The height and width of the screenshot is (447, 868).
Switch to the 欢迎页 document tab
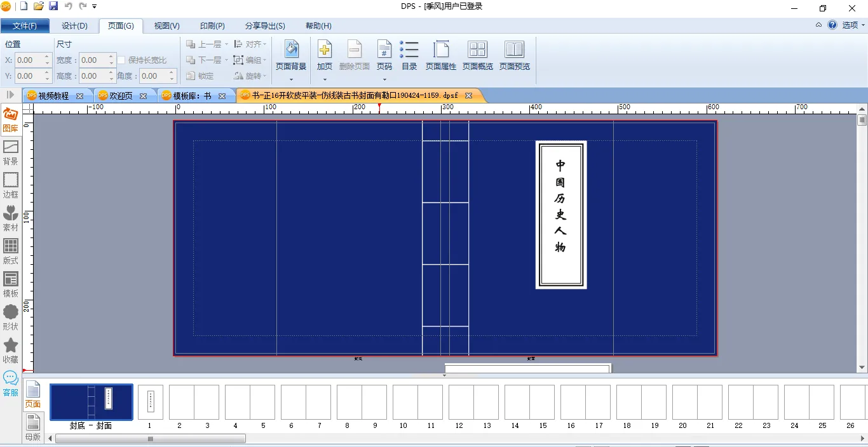121,96
